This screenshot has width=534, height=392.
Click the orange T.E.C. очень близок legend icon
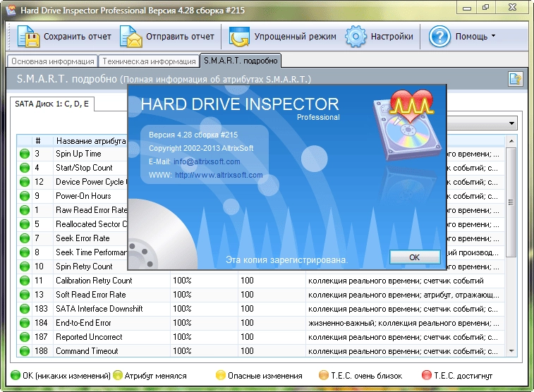(x=324, y=375)
